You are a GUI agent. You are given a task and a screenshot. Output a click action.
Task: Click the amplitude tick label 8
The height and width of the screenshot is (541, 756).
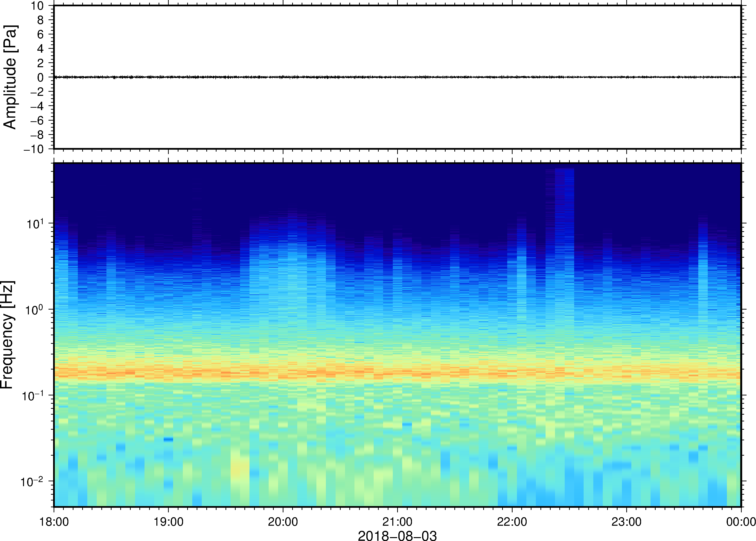coord(41,20)
